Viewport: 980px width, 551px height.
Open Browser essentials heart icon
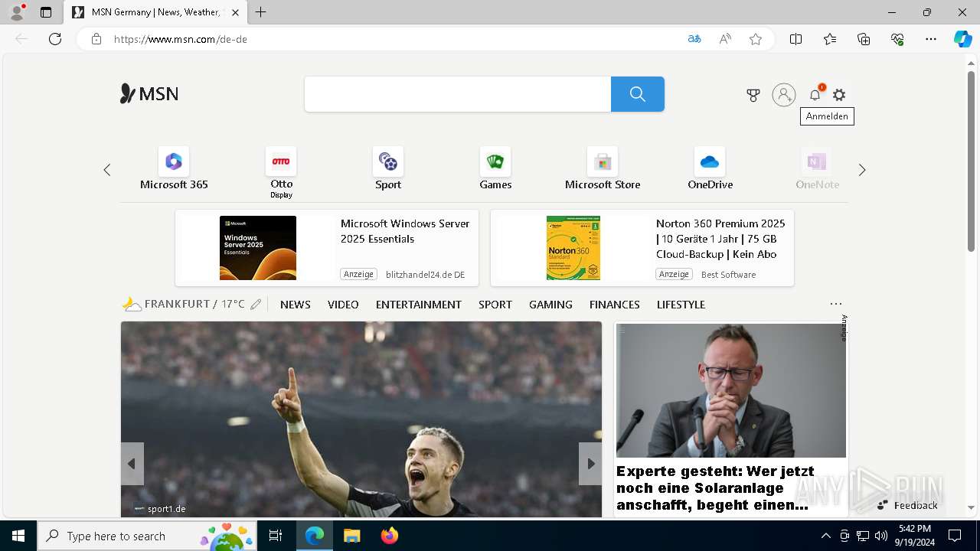(x=897, y=39)
